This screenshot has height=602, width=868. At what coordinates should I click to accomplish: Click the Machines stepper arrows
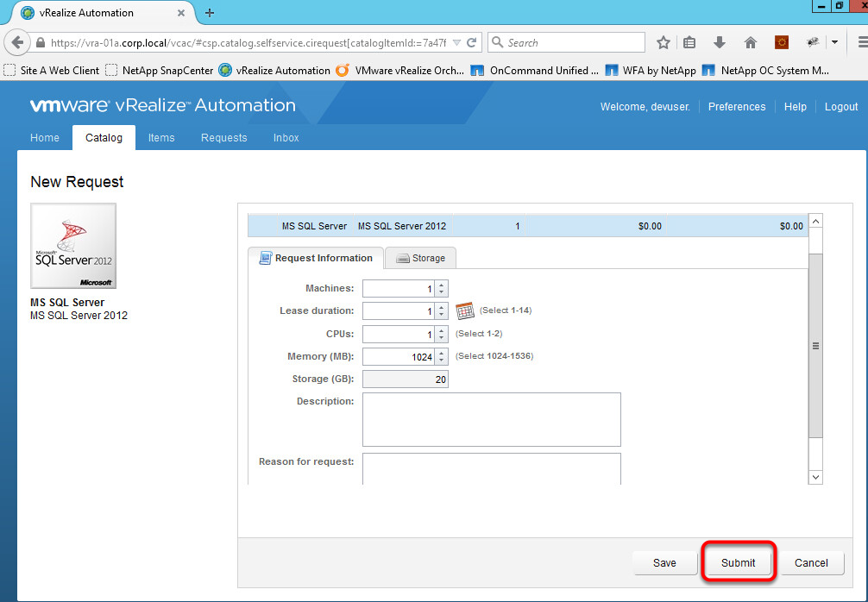[x=441, y=289]
